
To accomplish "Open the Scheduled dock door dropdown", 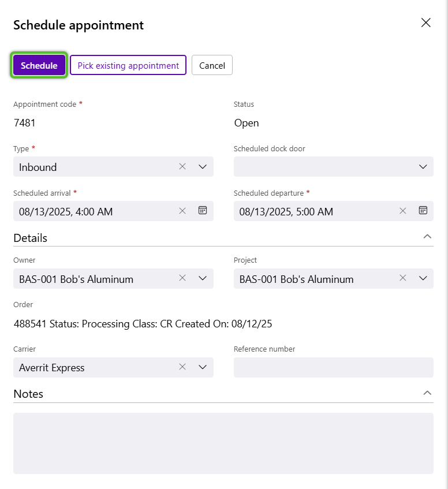I will [x=334, y=166].
